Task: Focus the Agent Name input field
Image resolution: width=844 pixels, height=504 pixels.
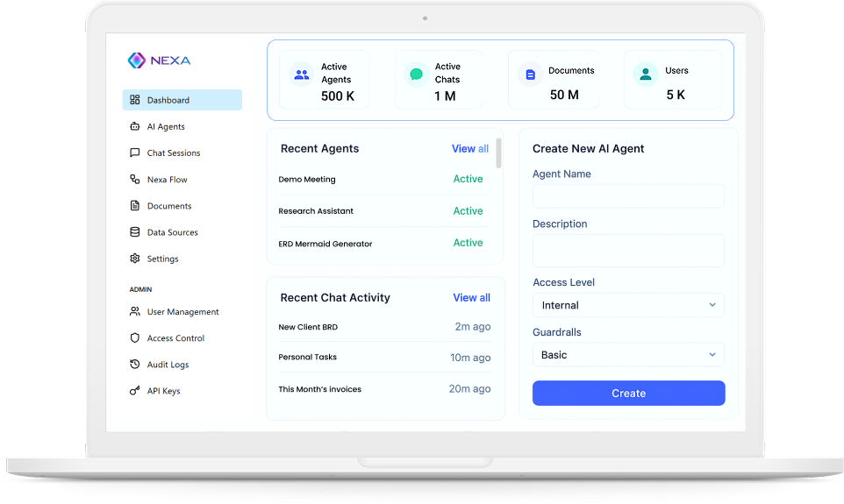Action: point(628,195)
